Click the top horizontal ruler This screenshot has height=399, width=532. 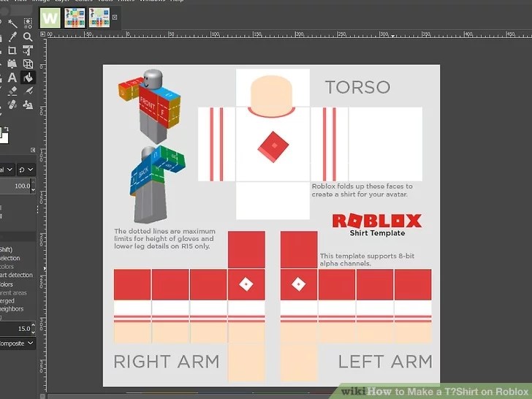(289, 34)
